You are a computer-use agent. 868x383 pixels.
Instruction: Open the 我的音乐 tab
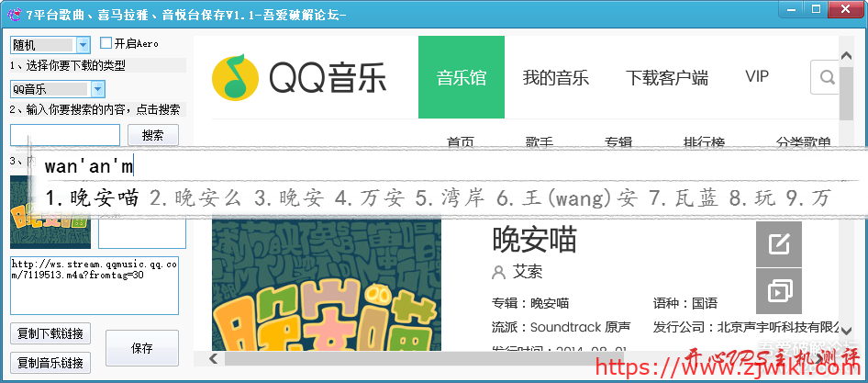tap(555, 77)
